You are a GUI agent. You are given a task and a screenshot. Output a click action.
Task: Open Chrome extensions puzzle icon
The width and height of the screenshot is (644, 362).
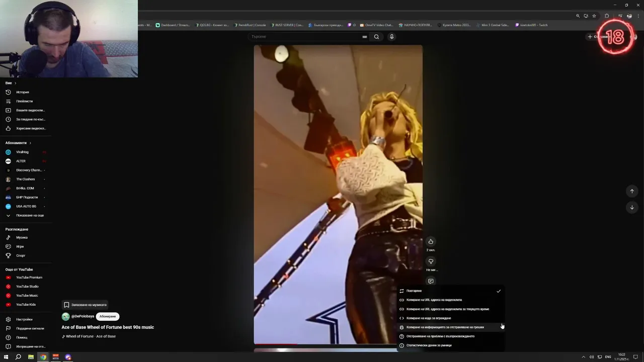coord(607,16)
